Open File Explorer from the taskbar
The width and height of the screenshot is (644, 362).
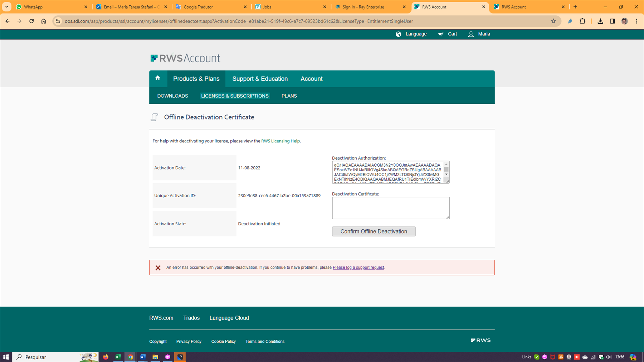tap(155, 357)
